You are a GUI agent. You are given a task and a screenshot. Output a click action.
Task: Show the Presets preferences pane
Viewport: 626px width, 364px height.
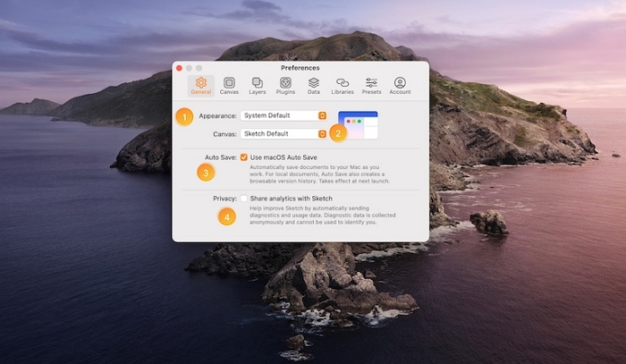[x=371, y=85]
